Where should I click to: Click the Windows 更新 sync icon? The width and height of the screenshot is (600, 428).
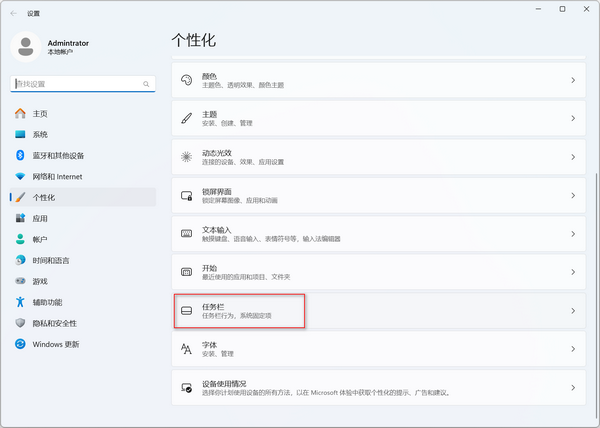(20, 344)
